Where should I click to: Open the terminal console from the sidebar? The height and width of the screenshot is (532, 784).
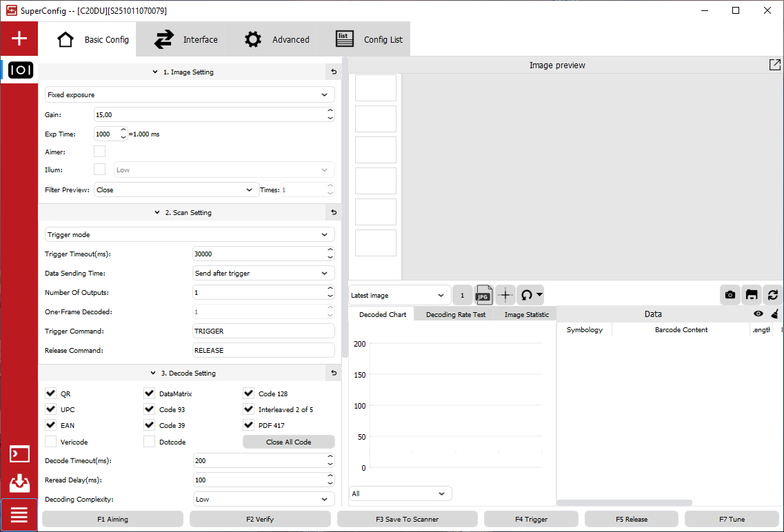(x=19, y=454)
